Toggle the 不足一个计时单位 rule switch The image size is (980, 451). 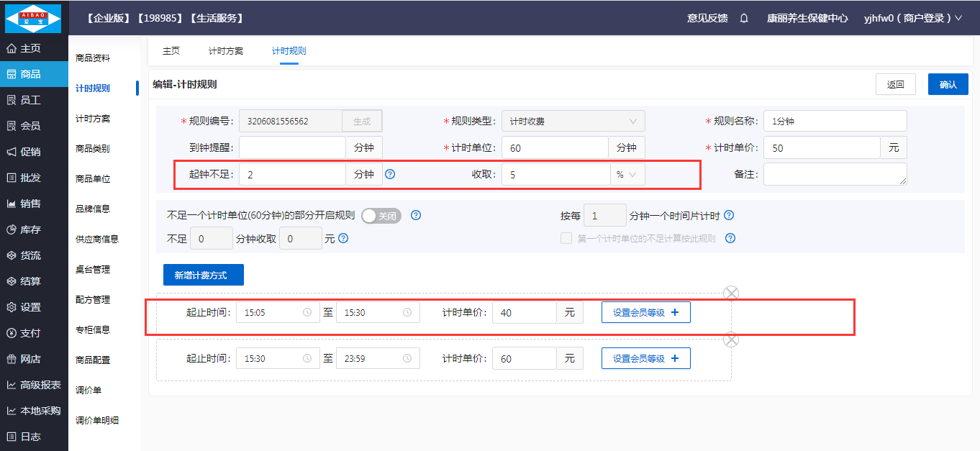[381, 215]
